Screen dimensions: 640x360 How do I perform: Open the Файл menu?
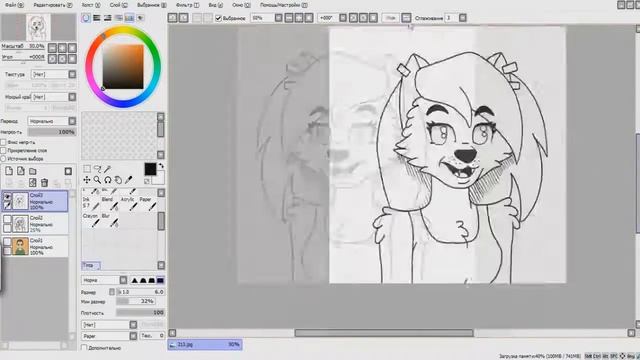pos(15,5)
